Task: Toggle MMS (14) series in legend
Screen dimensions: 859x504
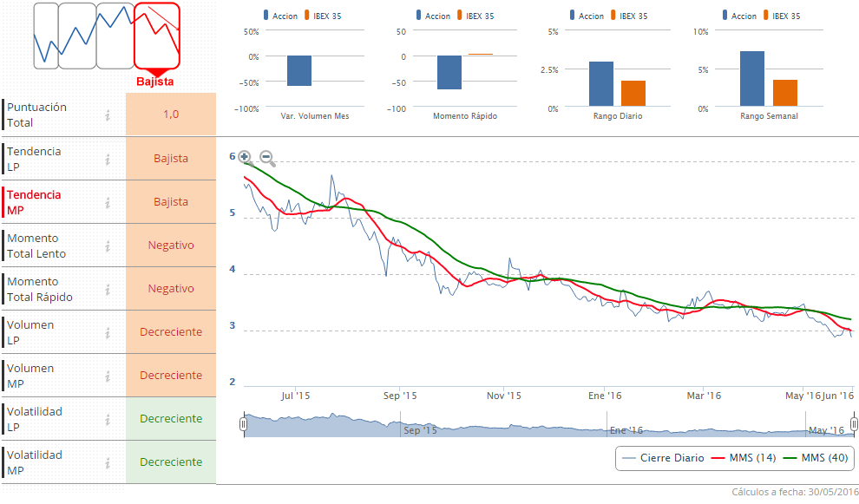Action: (x=744, y=458)
